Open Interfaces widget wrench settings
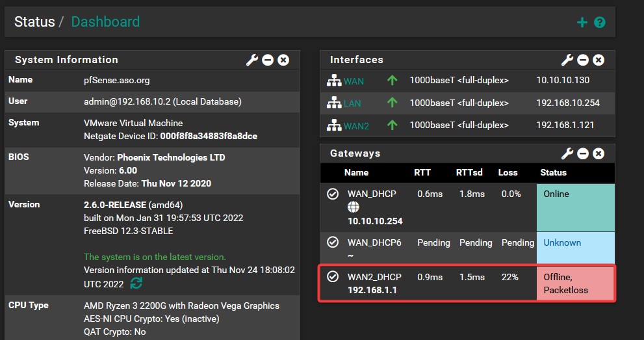Screen dimensions: 644x340 point(567,60)
